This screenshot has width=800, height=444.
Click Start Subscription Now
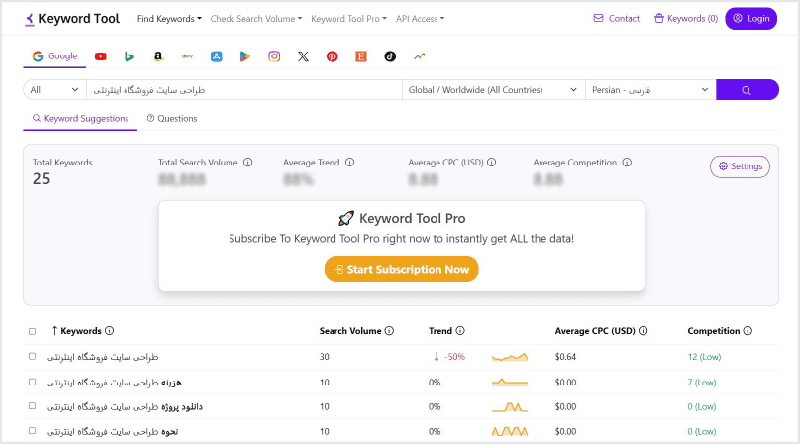click(402, 269)
